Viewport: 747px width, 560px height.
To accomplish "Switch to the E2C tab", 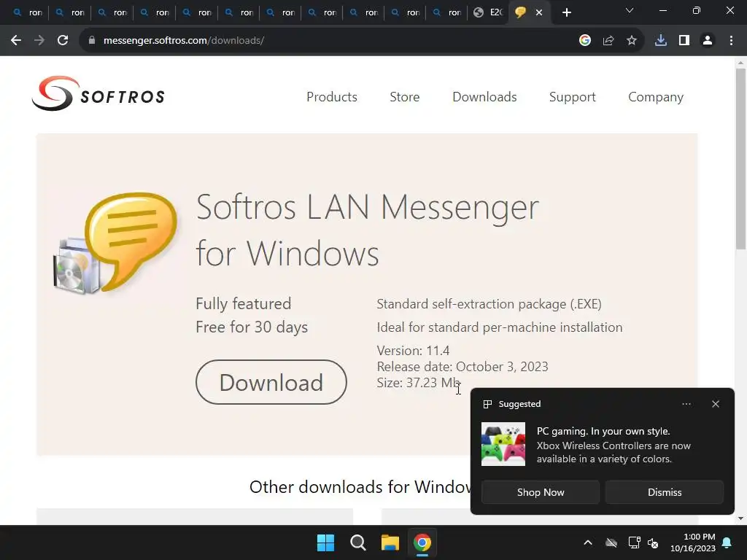I will (x=488, y=12).
